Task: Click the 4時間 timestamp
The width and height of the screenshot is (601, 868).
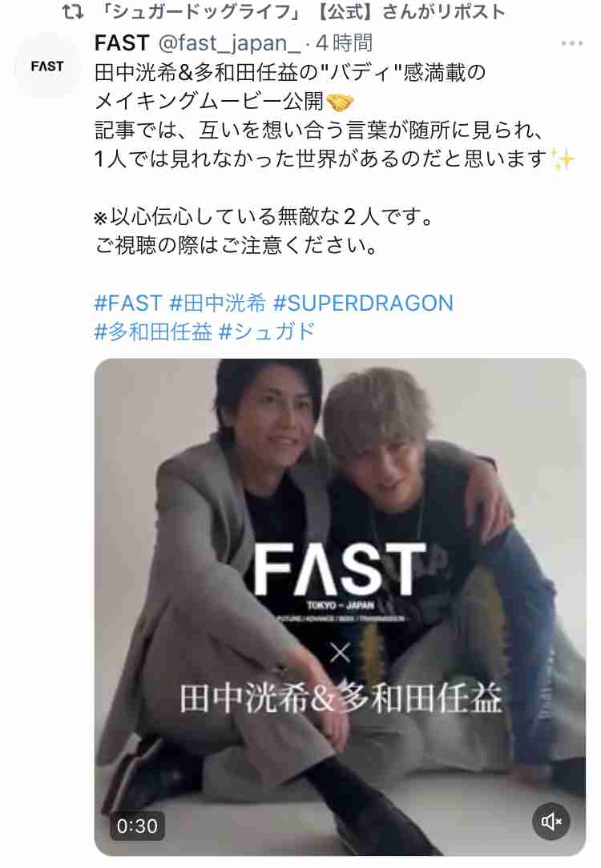Action: coord(344,42)
